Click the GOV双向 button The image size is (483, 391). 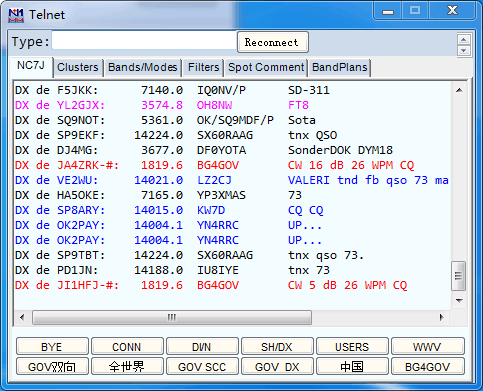pyautogui.click(x=52, y=367)
